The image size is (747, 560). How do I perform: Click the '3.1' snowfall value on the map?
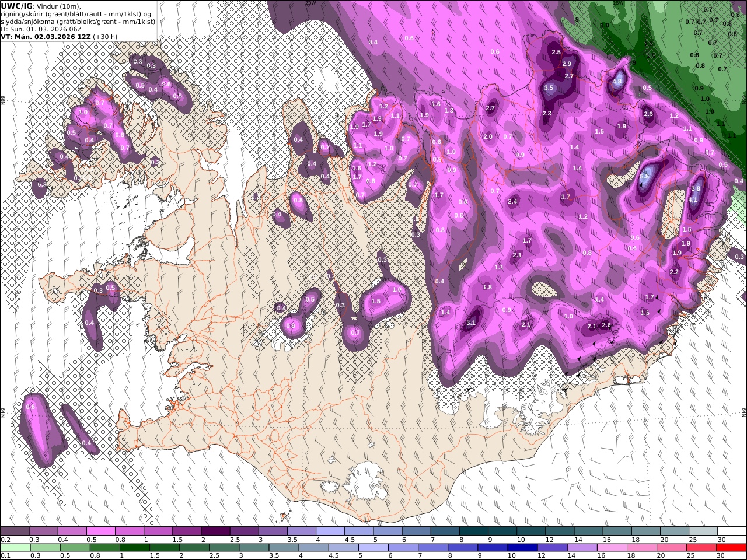pyautogui.click(x=472, y=323)
